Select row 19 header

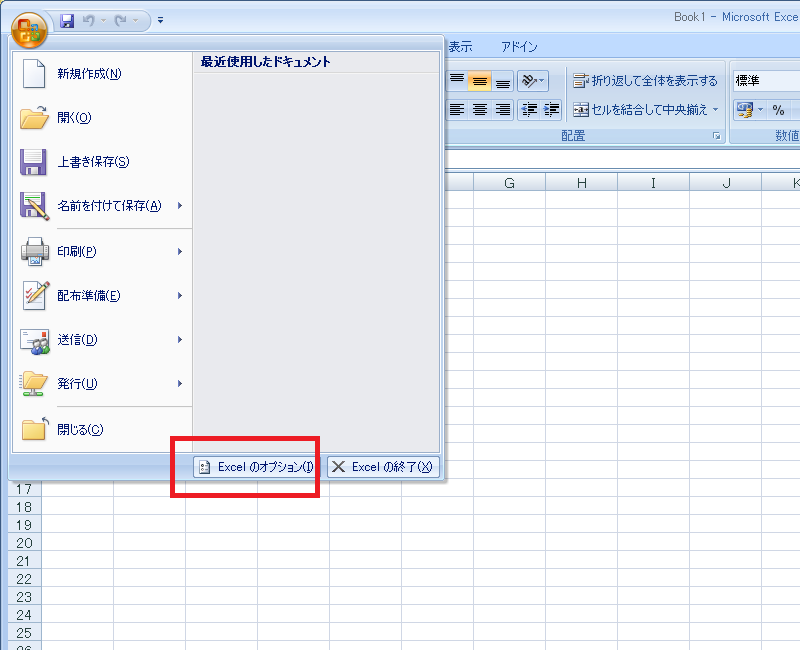(x=24, y=525)
